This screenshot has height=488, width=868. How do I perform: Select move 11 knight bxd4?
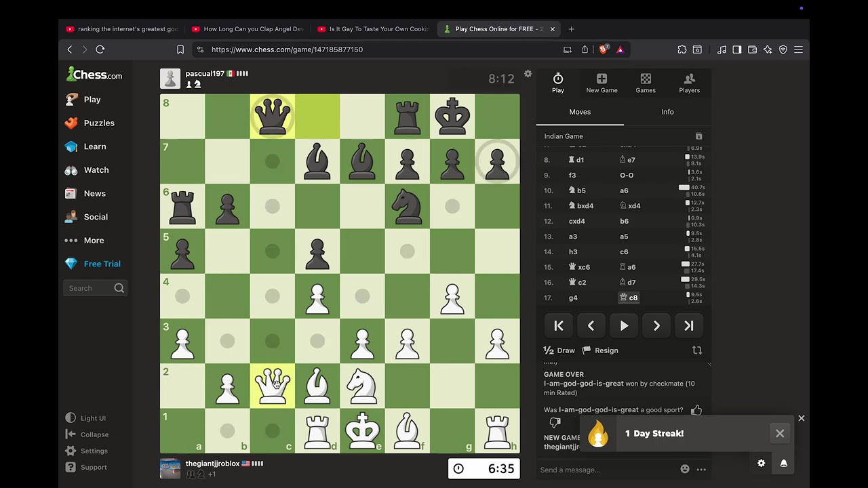tap(580, 206)
